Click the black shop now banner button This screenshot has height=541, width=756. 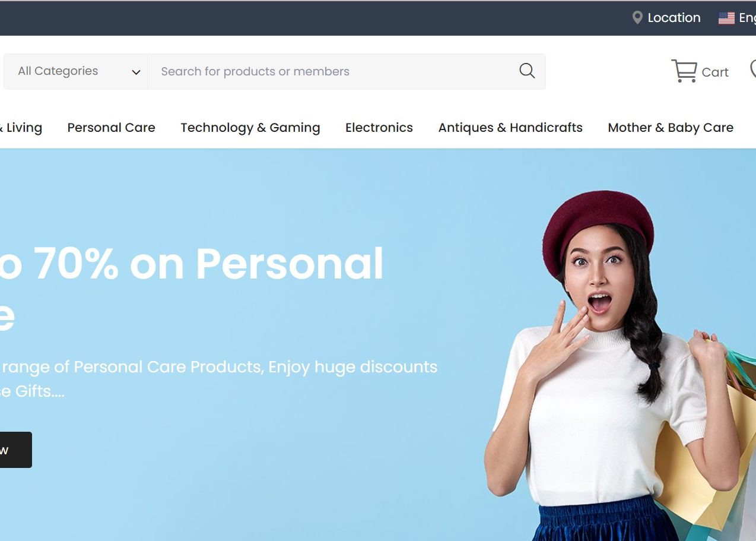point(15,450)
